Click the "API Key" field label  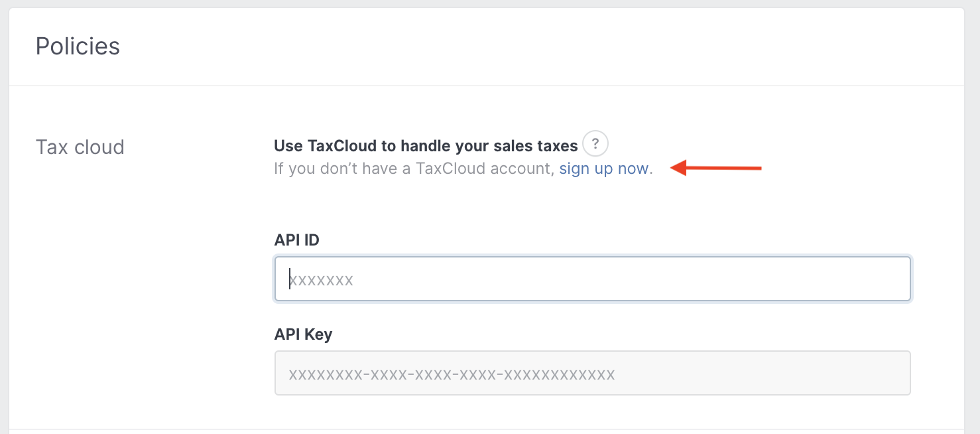(303, 334)
